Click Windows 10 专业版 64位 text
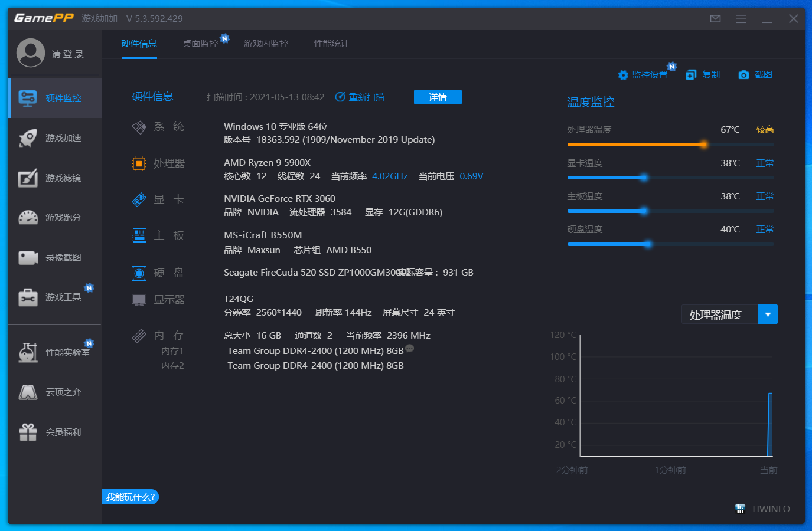 [x=276, y=126]
